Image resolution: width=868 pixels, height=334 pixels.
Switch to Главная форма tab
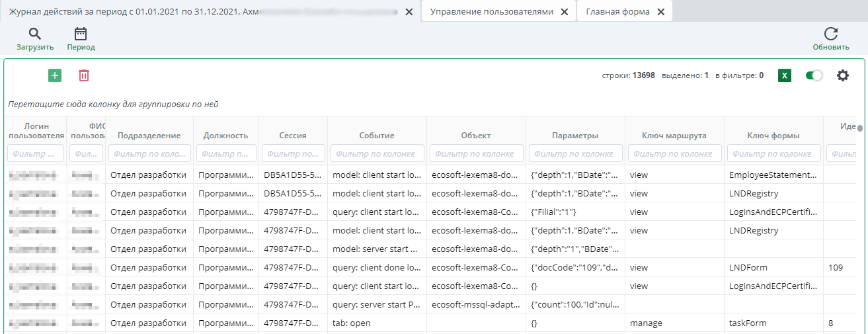pos(617,12)
